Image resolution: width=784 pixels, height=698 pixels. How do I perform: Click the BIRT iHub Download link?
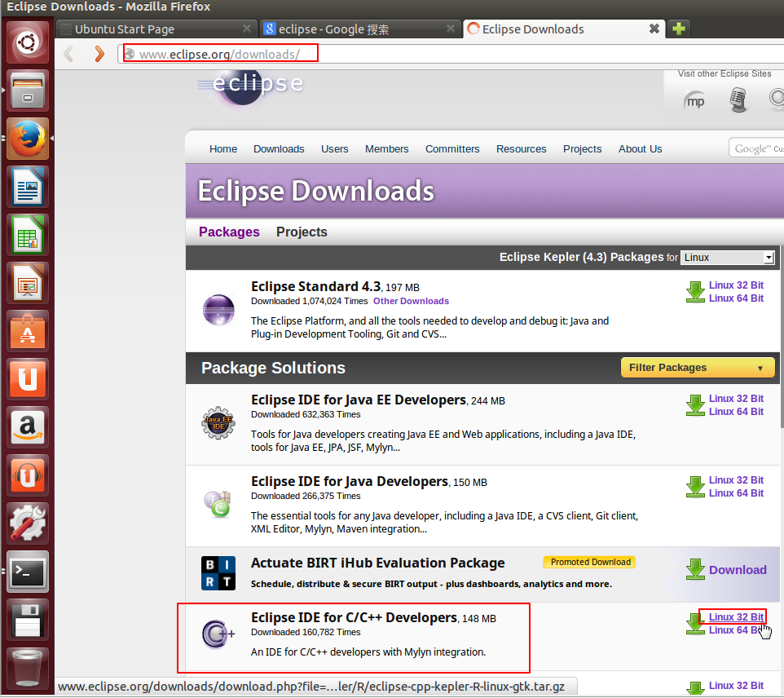(738, 570)
